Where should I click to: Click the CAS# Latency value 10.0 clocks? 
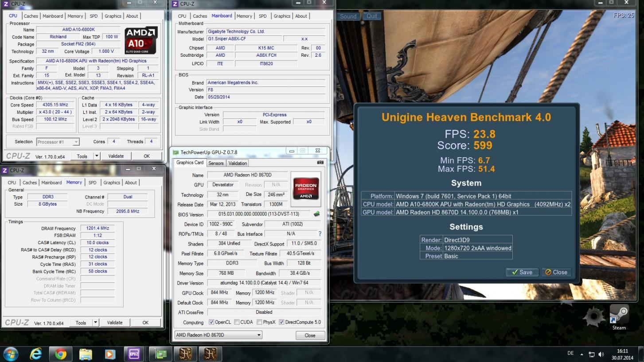point(97,242)
